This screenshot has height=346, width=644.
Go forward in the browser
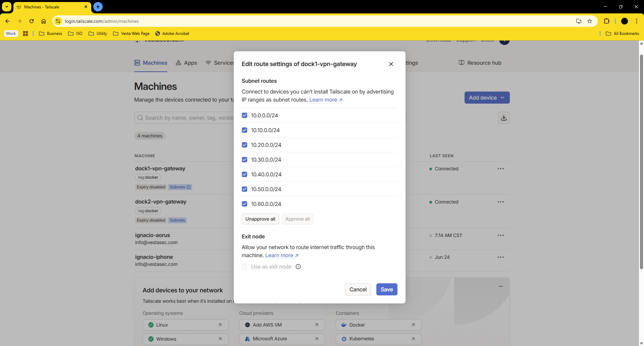(x=19, y=21)
